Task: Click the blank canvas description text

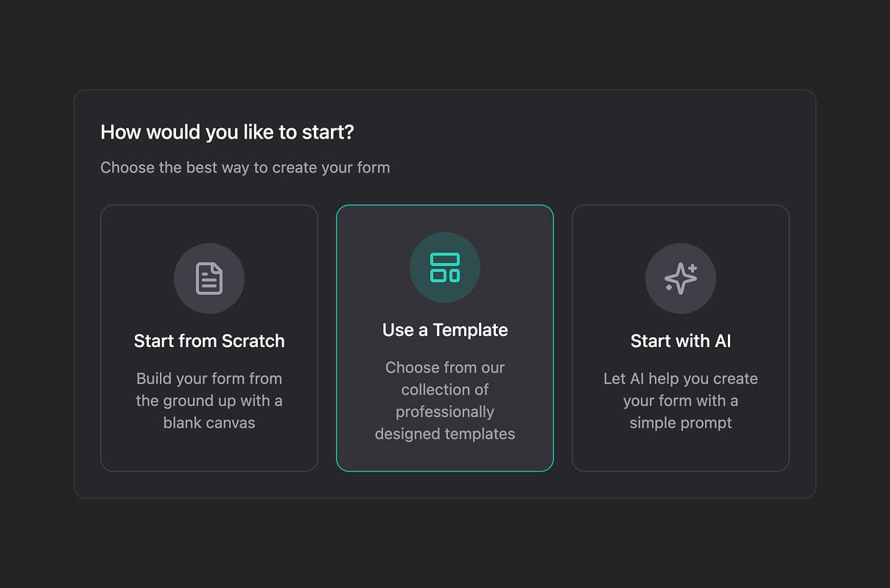Action: (x=209, y=400)
